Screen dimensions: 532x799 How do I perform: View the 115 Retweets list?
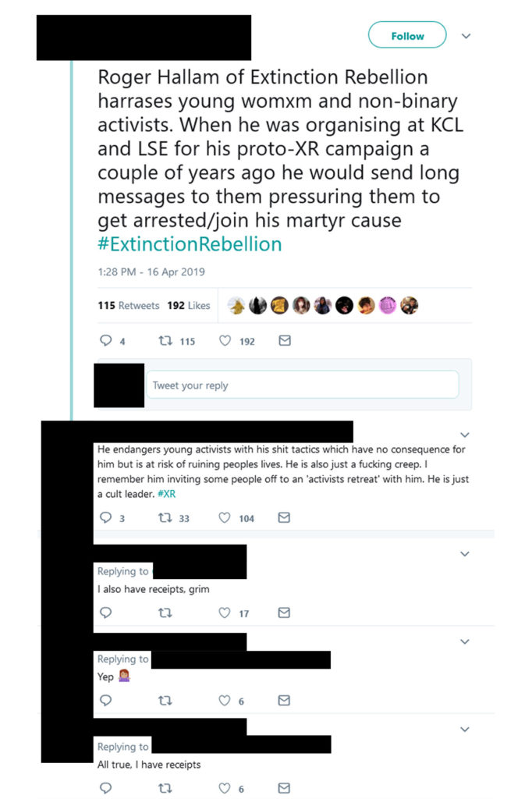click(129, 306)
